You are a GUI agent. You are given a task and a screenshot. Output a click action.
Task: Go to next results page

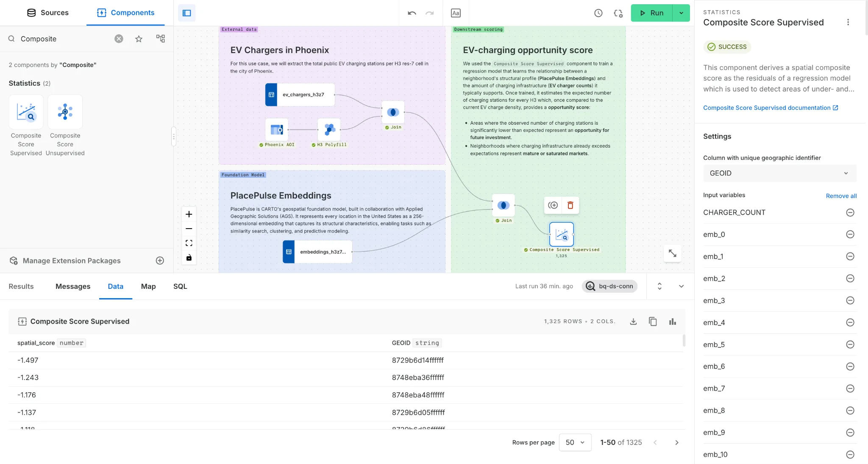[x=677, y=442]
